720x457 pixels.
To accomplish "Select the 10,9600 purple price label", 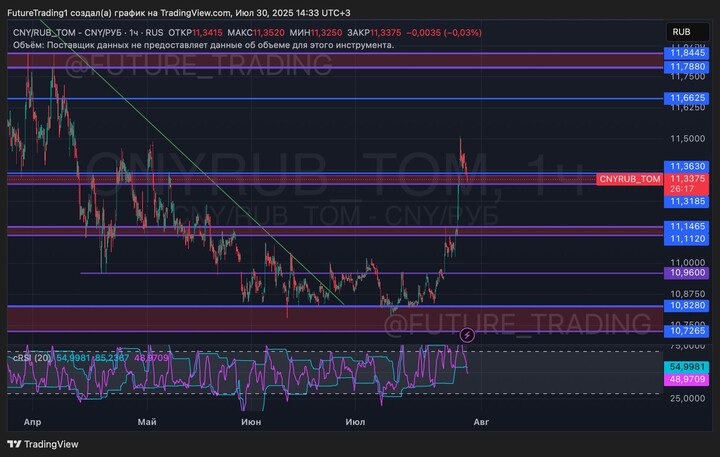I will pyautogui.click(x=686, y=273).
